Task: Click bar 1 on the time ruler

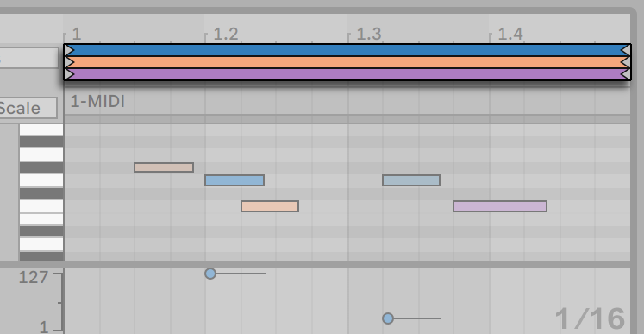Action: (x=77, y=35)
